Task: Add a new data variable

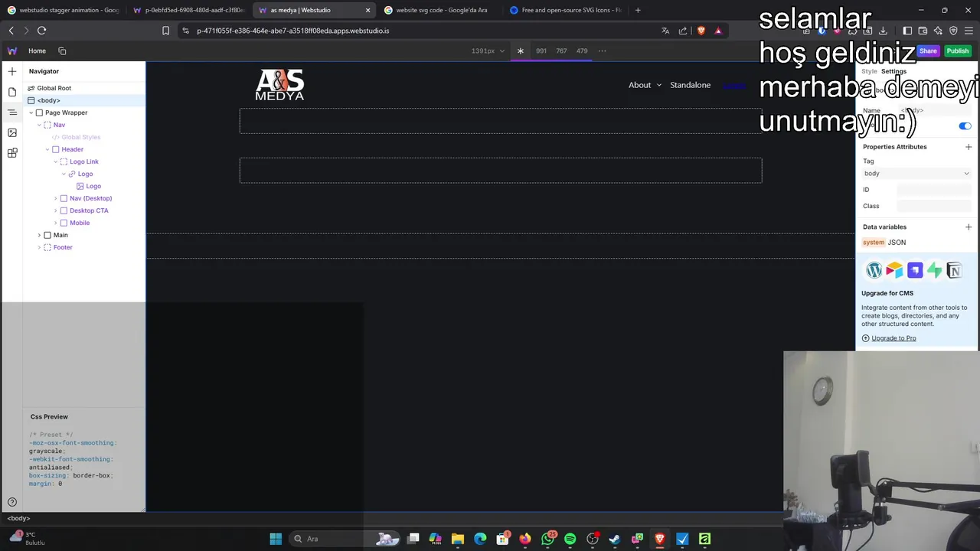Action: pos(969,227)
